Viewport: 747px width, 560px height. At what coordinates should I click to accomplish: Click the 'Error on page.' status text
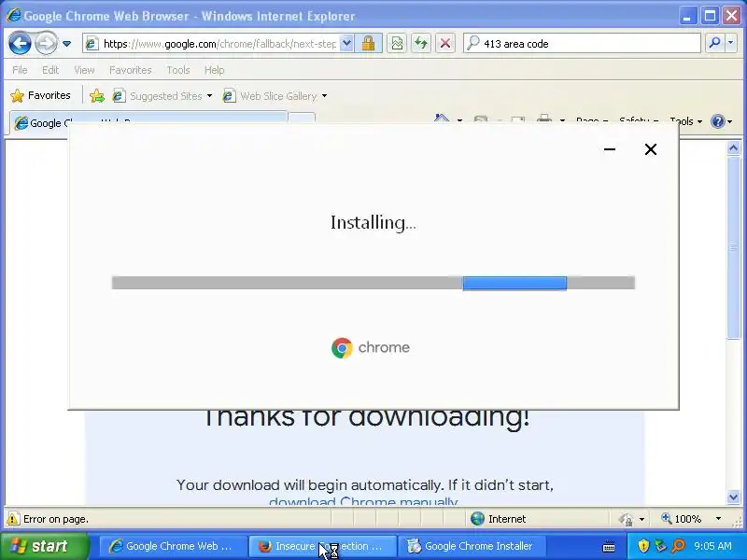click(56, 519)
